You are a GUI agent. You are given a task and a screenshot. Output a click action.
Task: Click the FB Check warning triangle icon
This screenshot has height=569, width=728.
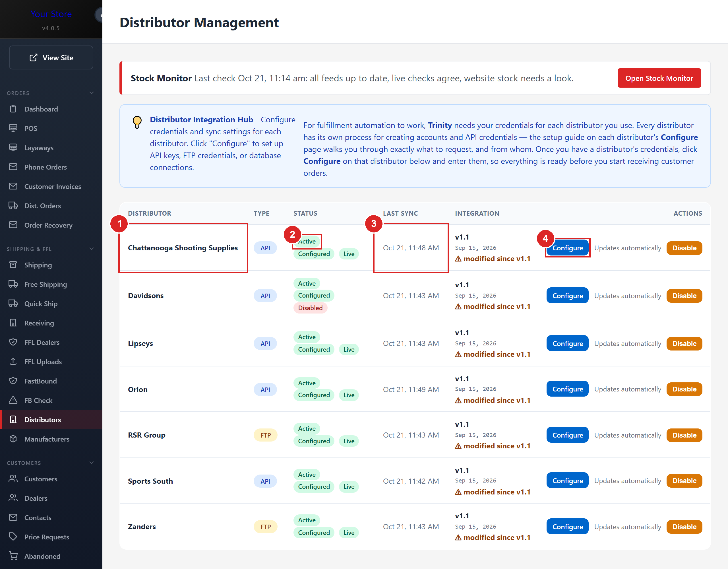(13, 401)
